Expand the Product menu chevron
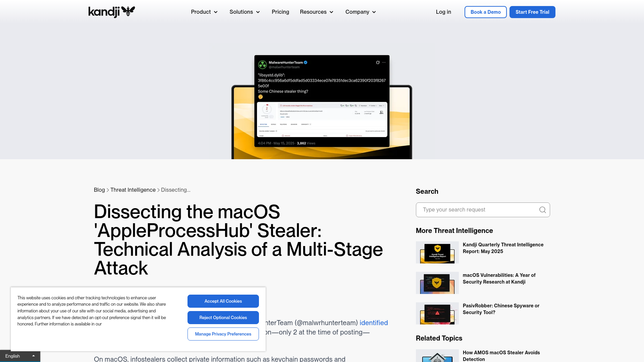 pyautogui.click(x=216, y=12)
